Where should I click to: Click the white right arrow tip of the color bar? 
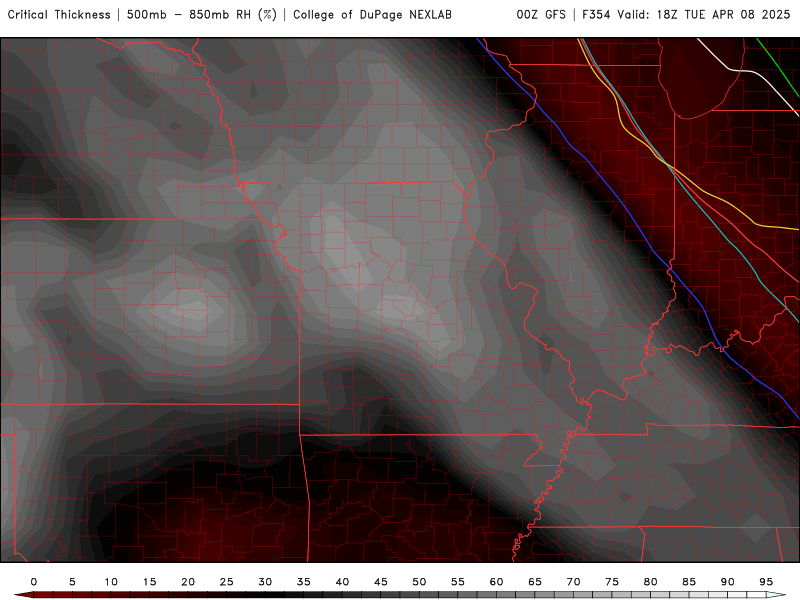pyautogui.click(x=776, y=595)
